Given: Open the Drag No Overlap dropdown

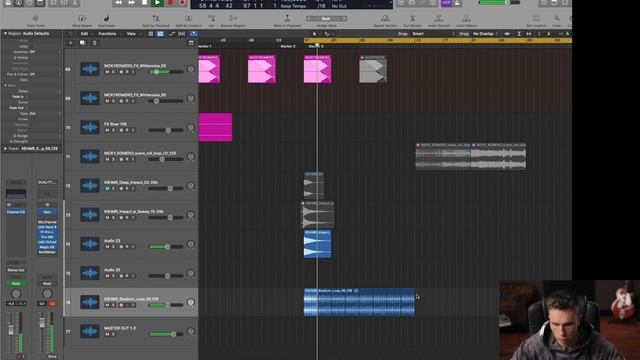Looking at the screenshot, I should pyautogui.click(x=486, y=34).
